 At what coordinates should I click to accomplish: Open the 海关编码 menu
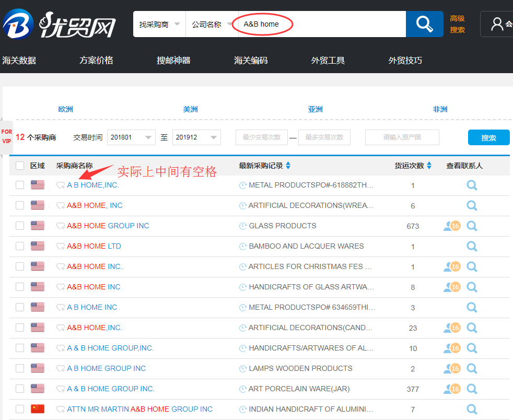251,60
